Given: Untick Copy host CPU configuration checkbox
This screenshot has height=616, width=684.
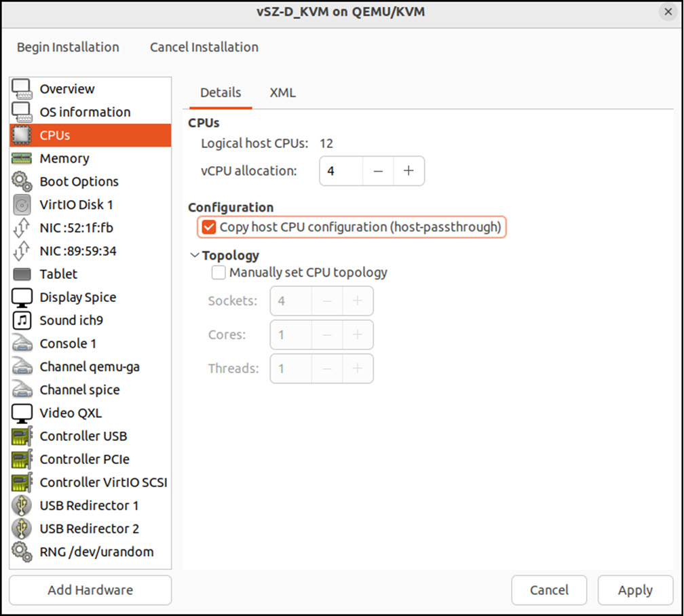Looking at the screenshot, I should 209,227.
